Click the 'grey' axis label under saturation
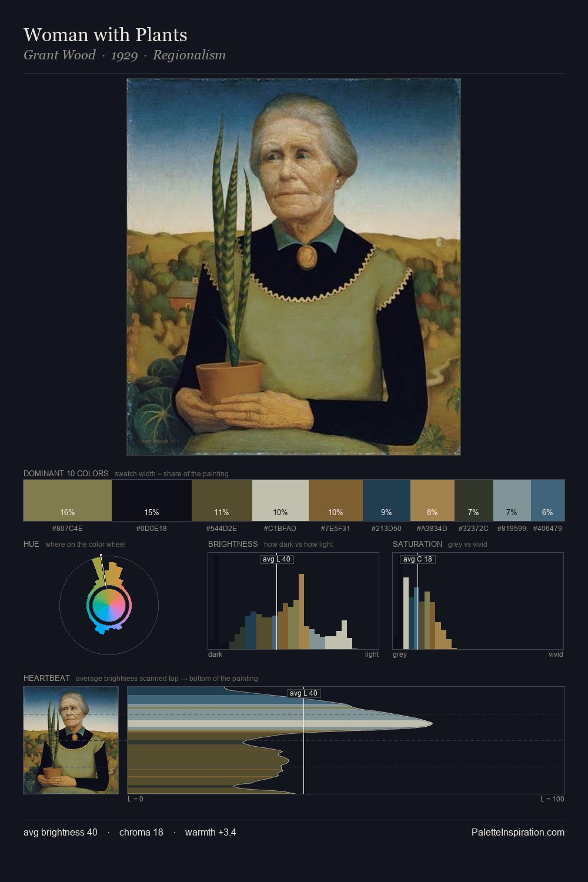Image resolution: width=588 pixels, height=882 pixels. (x=400, y=654)
